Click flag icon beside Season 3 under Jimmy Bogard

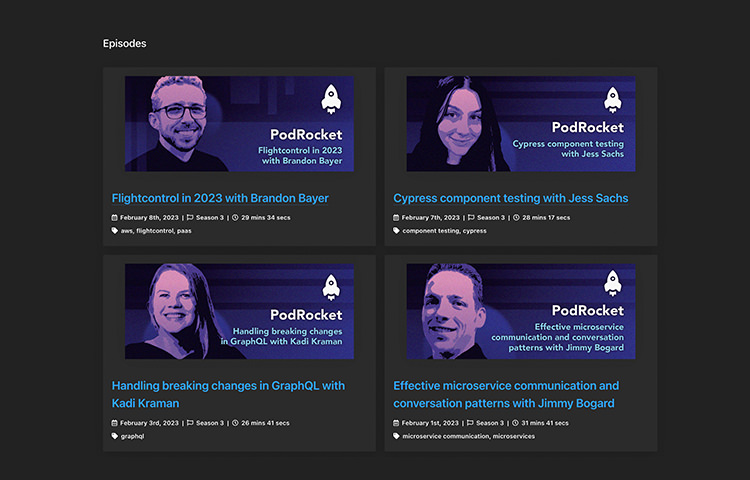pos(470,423)
